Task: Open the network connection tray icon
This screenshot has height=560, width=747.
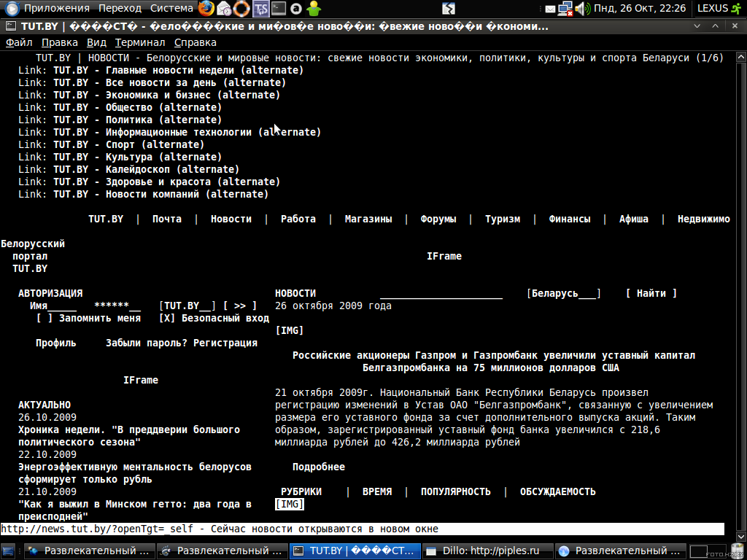Action: tap(565, 9)
